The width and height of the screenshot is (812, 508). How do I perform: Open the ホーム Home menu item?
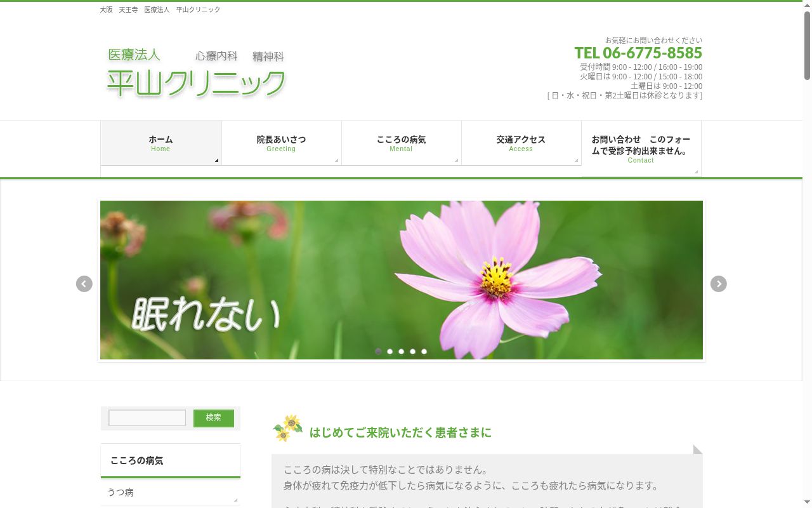pos(161,143)
